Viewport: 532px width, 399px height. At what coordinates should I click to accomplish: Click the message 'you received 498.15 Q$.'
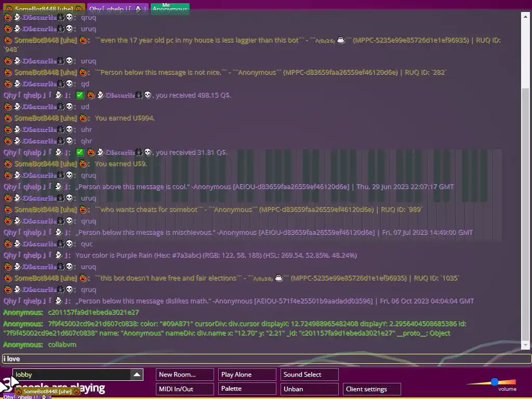(193, 96)
